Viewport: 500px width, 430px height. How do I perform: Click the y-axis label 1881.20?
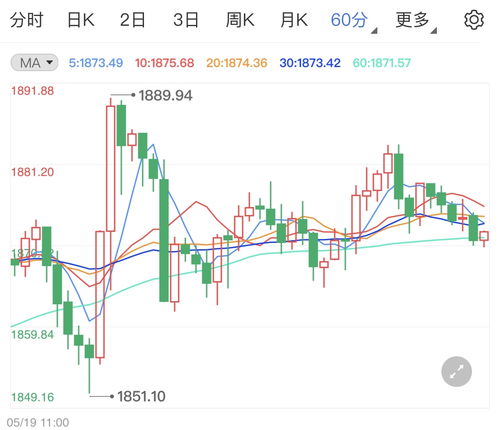[33, 172]
